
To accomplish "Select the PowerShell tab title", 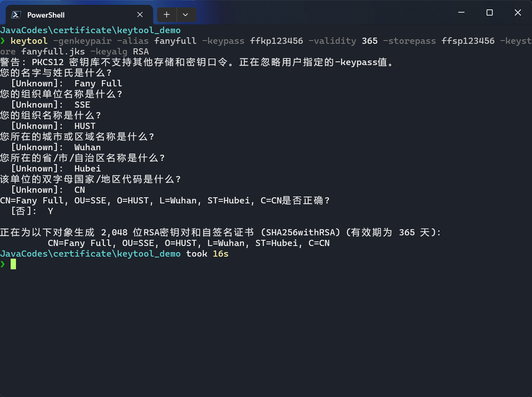I will click(x=46, y=15).
